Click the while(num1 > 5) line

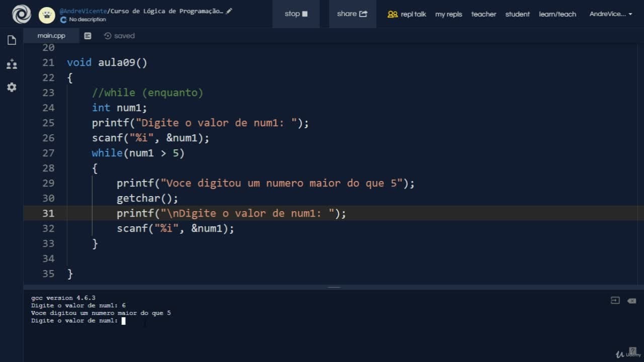tap(138, 153)
